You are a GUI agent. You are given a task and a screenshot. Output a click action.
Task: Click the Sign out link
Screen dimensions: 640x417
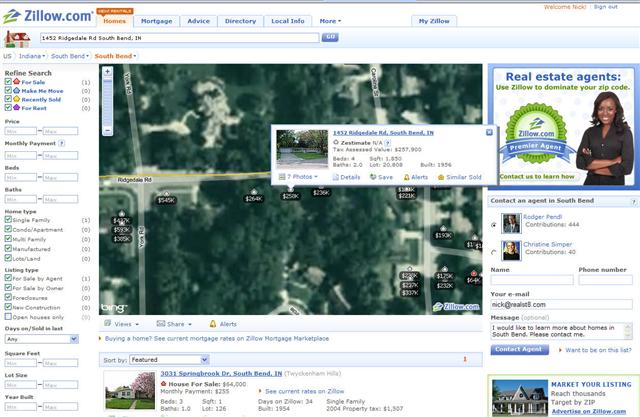(x=606, y=7)
